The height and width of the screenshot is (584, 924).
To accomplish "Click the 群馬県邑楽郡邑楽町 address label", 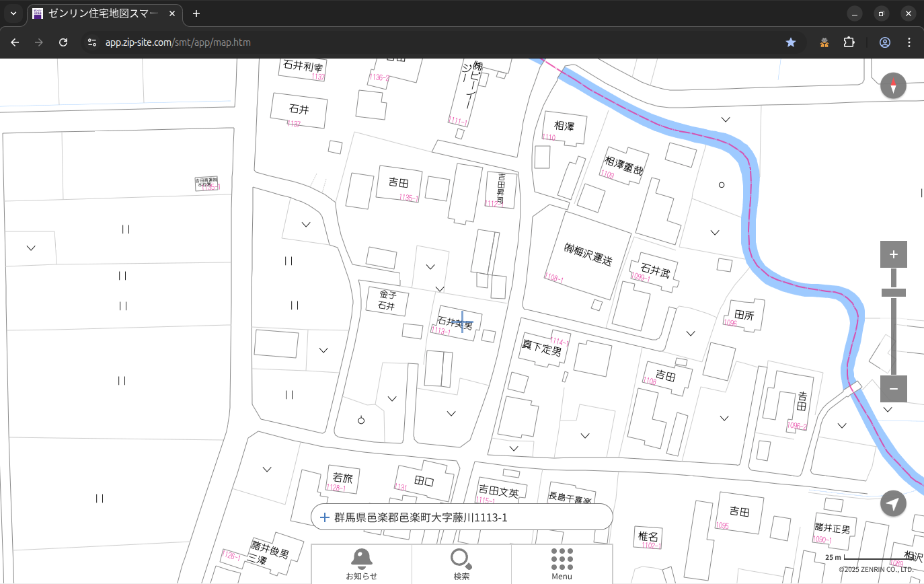I will coord(420,517).
